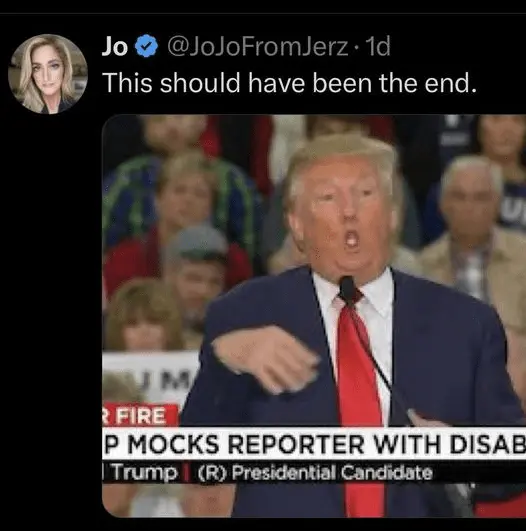Open Jo's round profile avatar
The image size is (526, 531).
48,74
